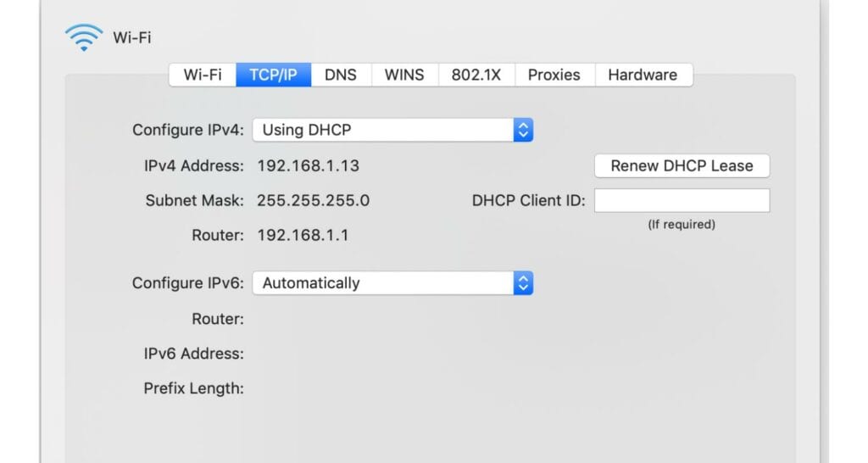Switch to the Wi-Fi tab
The height and width of the screenshot is (463, 868).
(x=203, y=75)
